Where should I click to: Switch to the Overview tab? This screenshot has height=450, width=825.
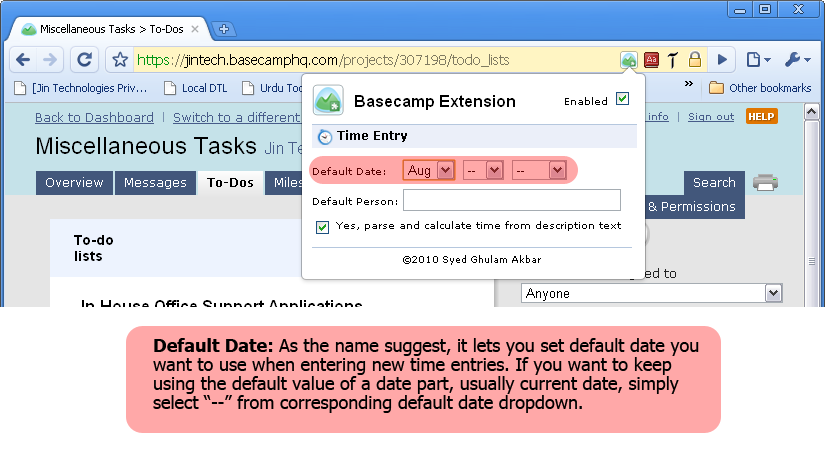74,183
